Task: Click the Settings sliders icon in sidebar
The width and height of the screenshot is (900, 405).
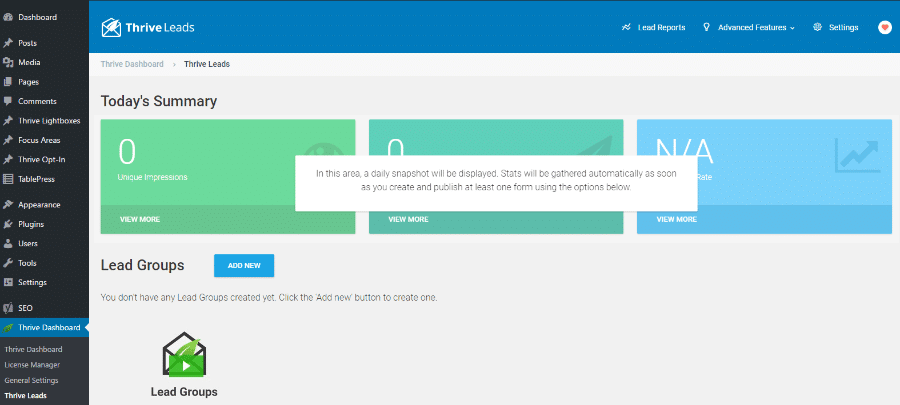Action: tap(8, 282)
